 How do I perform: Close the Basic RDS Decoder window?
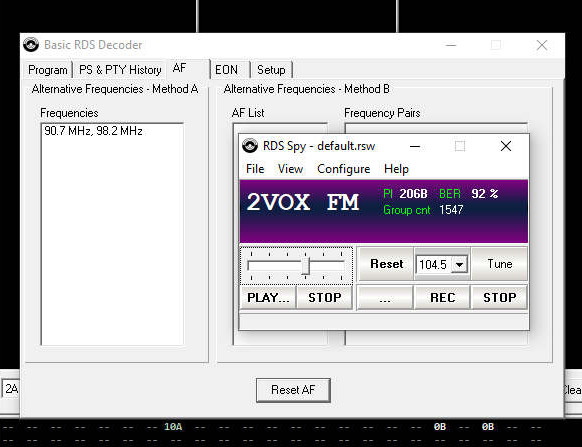click(542, 45)
